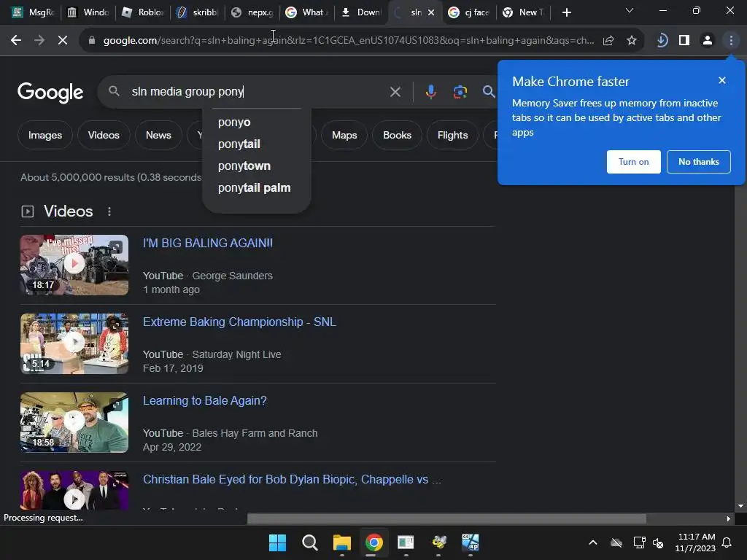Open Christian Bale Bob Dylan Biopic link

[x=292, y=480]
